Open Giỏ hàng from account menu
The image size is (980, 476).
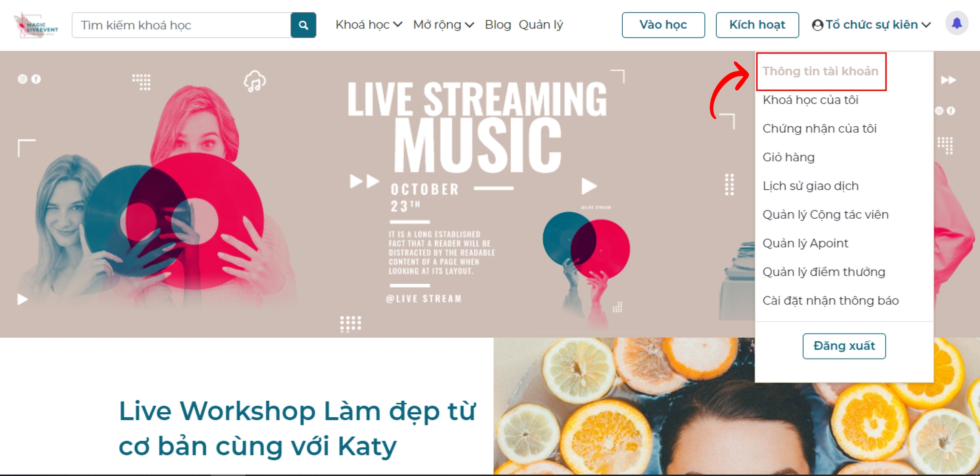789,157
